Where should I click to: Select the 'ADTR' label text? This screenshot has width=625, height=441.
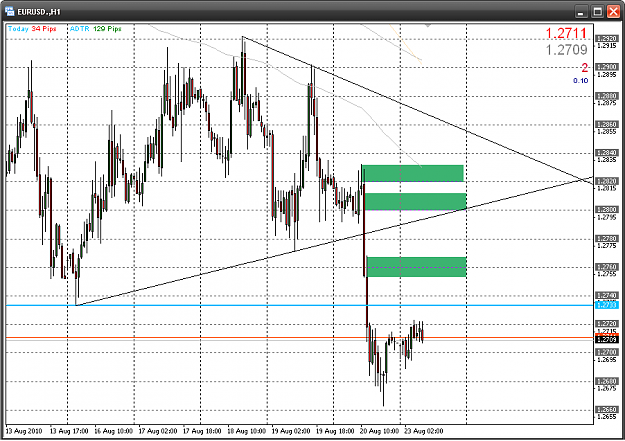point(79,29)
